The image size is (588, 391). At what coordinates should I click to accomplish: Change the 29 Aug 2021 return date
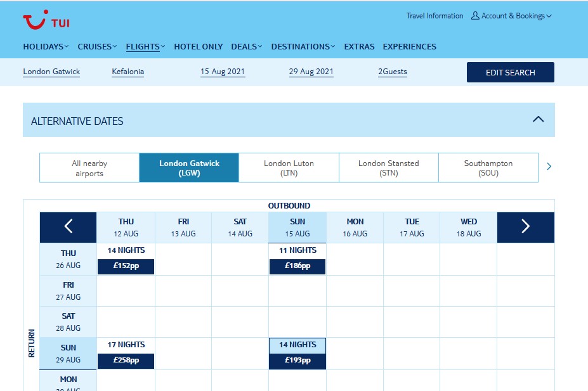click(x=311, y=72)
